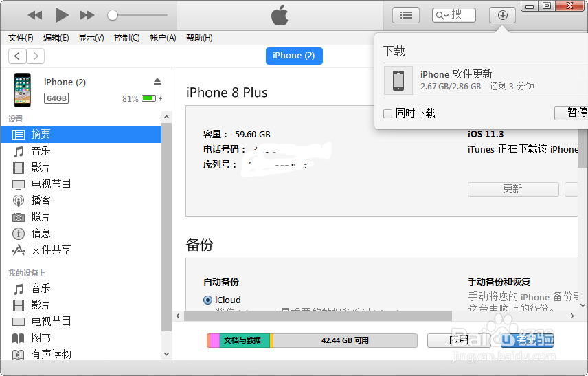Click the volume slider knob
The image size is (588, 376).
click(113, 15)
